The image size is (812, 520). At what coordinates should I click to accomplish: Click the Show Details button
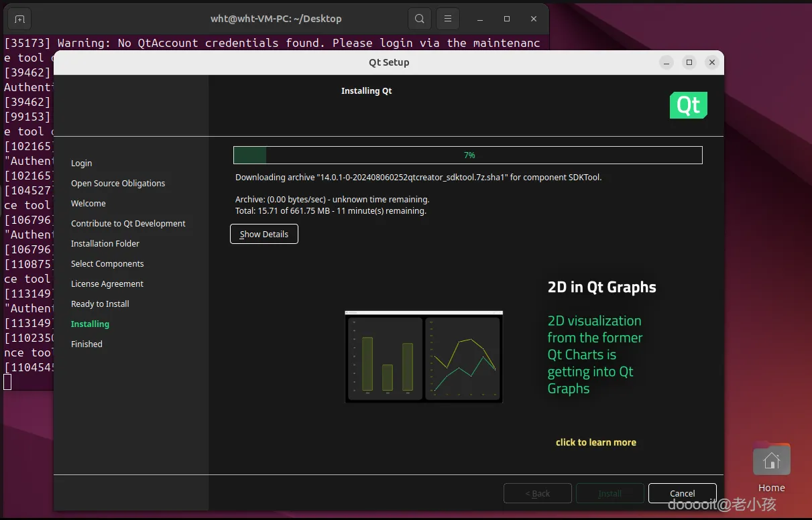(x=264, y=234)
